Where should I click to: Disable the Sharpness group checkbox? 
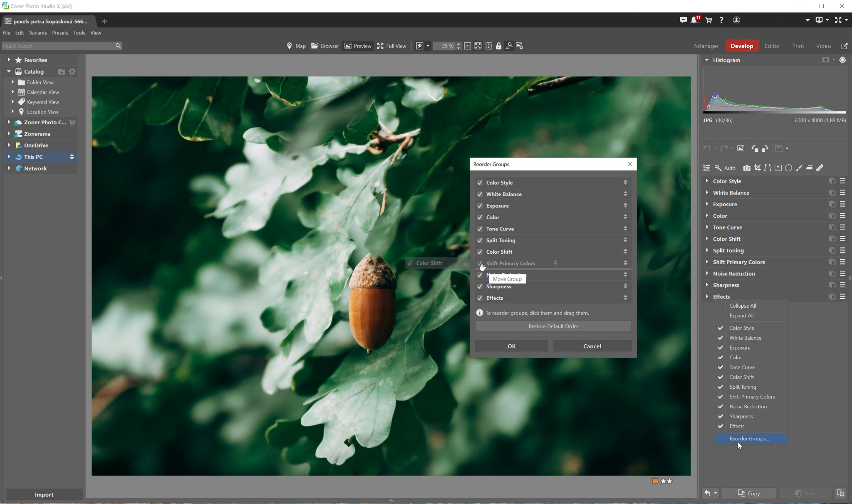480,287
